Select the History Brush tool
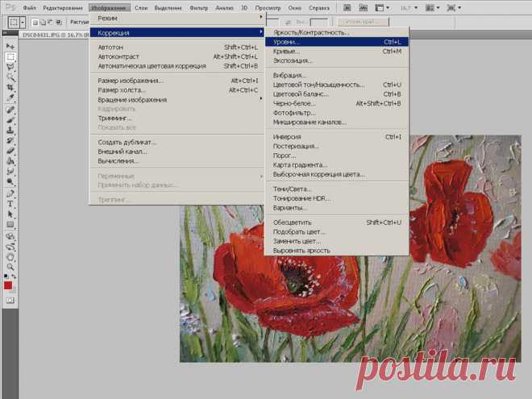The width and height of the screenshot is (532, 399). click(10, 140)
